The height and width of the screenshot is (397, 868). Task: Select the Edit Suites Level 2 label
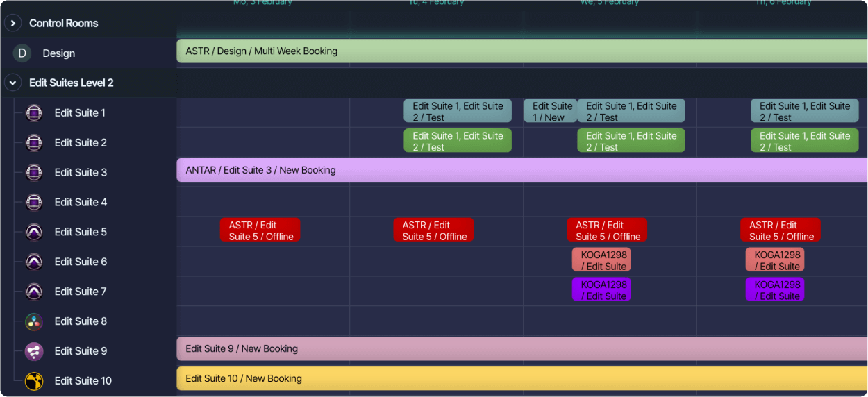[x=72, y=83]
